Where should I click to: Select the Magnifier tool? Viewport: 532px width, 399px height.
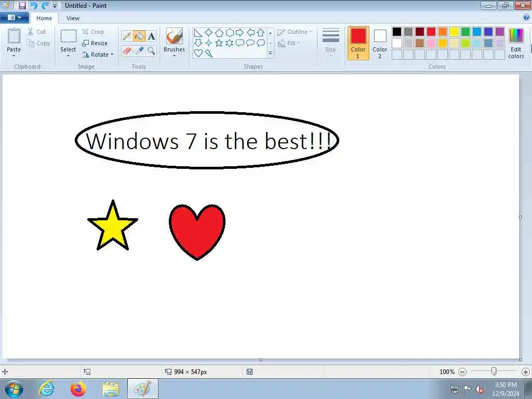coord(151,51)
